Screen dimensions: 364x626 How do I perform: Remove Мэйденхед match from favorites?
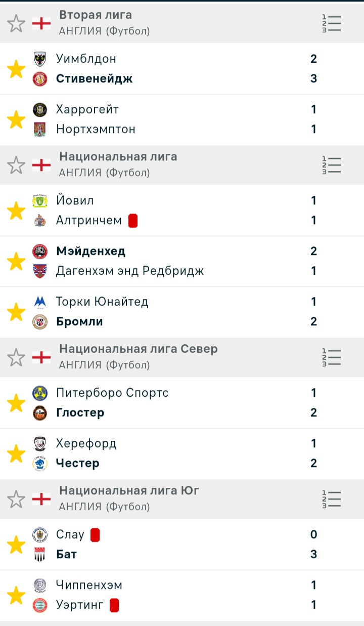coord(16,261)
